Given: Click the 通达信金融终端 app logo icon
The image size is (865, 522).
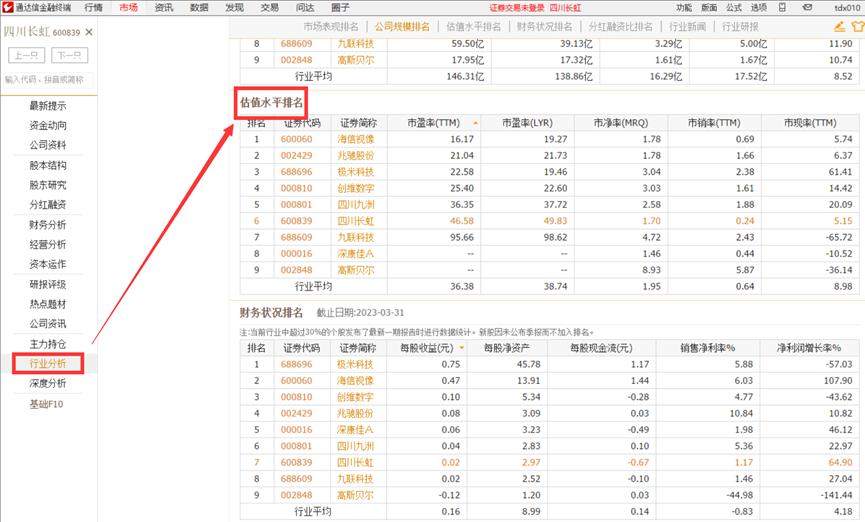Looking at the screenshot, I should pyautogui.click(x=7, y=7).
